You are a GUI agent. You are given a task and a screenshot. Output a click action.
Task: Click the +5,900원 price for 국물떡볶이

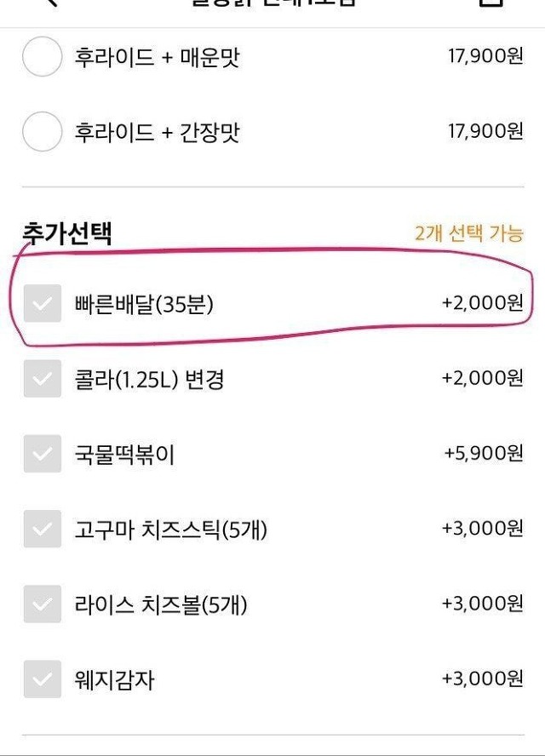click(483, 454)
